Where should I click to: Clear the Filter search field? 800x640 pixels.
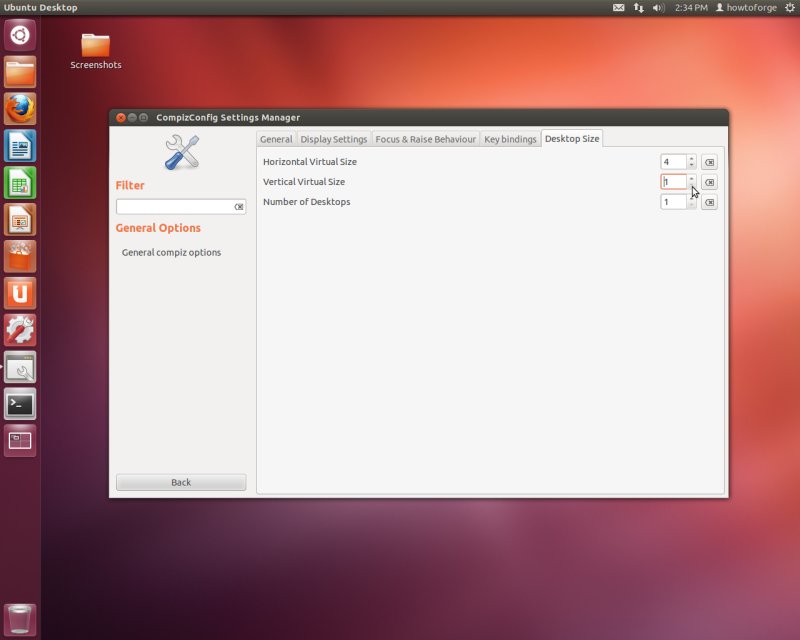click(239, 207)
